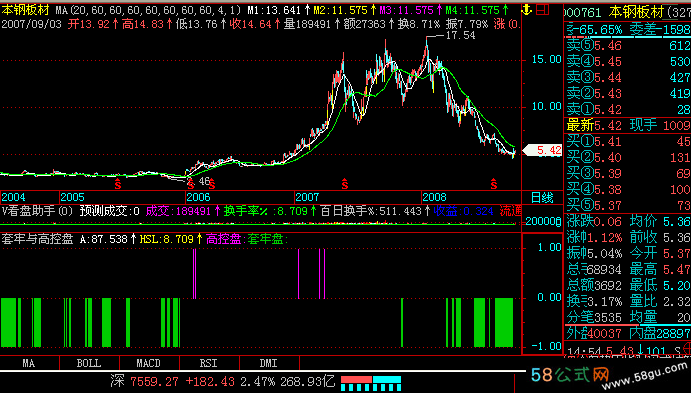Select the MACD indicator tab
The image size is (691, 393).
149,363
